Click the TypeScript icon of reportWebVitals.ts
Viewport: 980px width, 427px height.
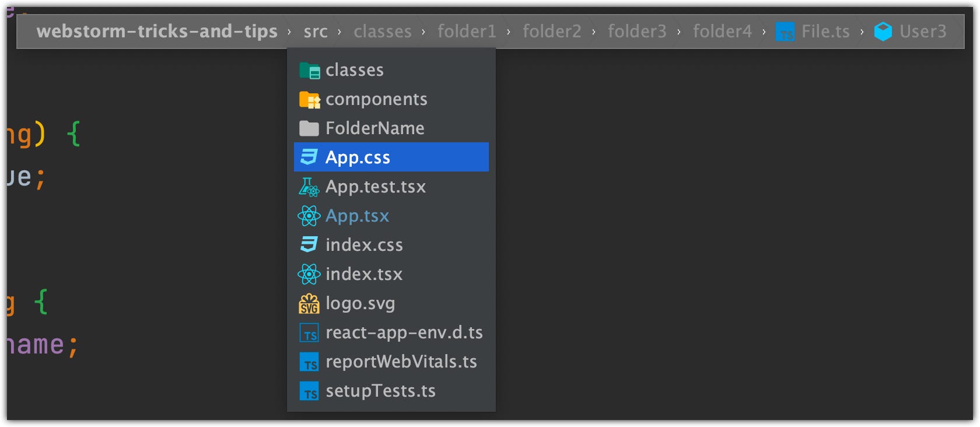tap(309, 362)
